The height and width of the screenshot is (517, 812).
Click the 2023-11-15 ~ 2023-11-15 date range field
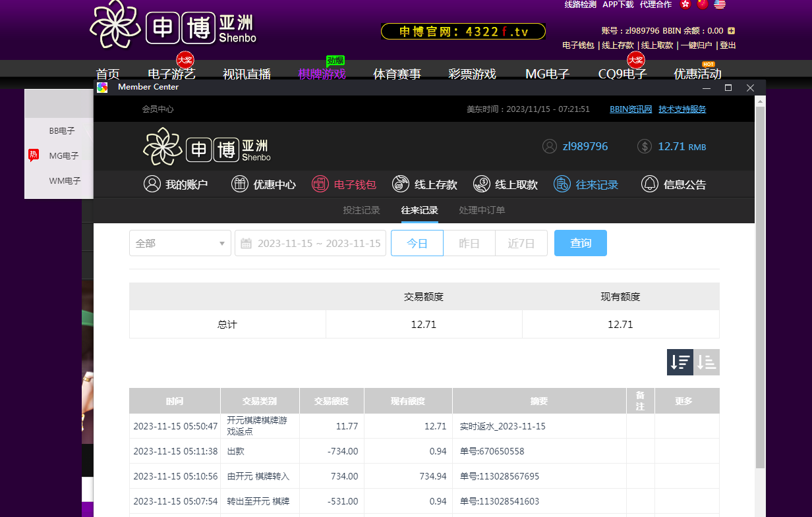click(x=310, y=243)
